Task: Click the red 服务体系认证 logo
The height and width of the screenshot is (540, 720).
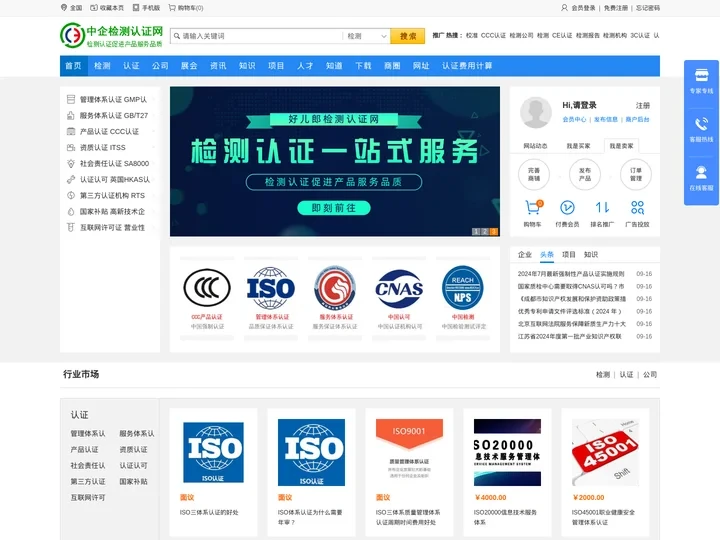Action: point(335,288)
